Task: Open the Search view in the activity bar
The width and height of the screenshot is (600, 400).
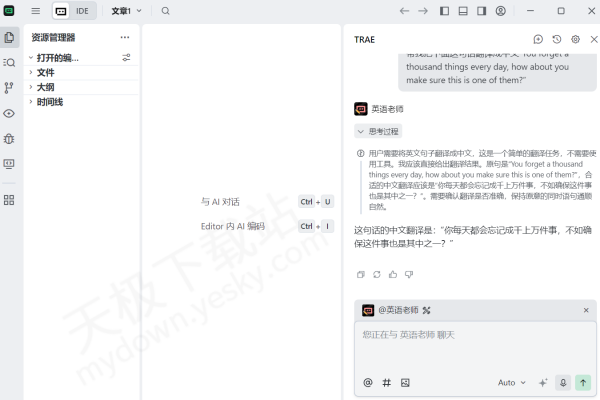Action: [9, 62]
